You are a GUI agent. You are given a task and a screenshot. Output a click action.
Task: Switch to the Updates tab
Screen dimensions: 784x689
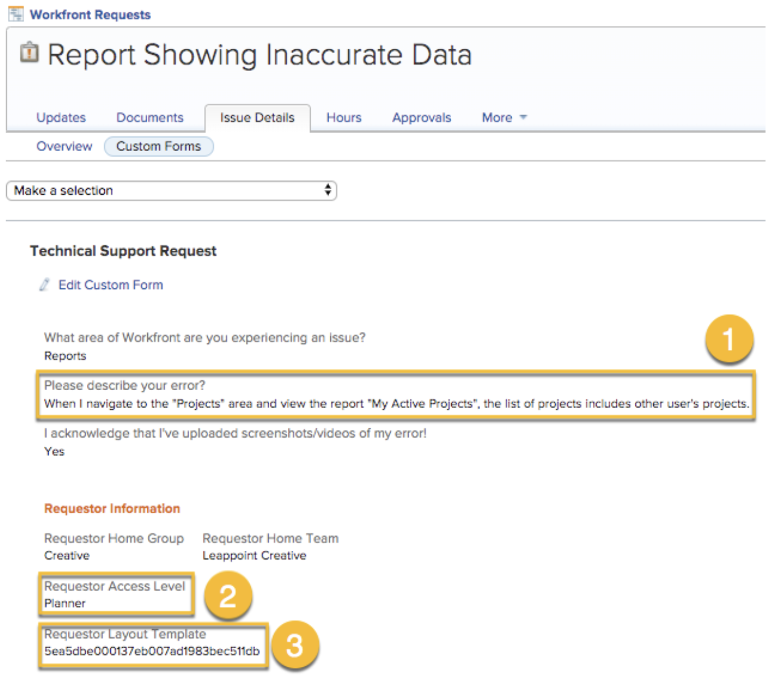click(x=61, y=118)
